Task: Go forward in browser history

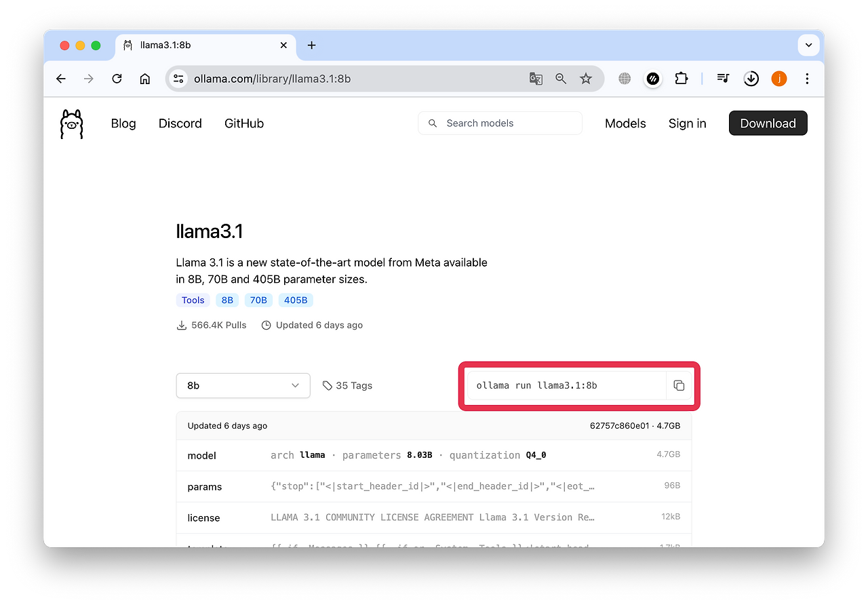Action: (x=89, y=79)
